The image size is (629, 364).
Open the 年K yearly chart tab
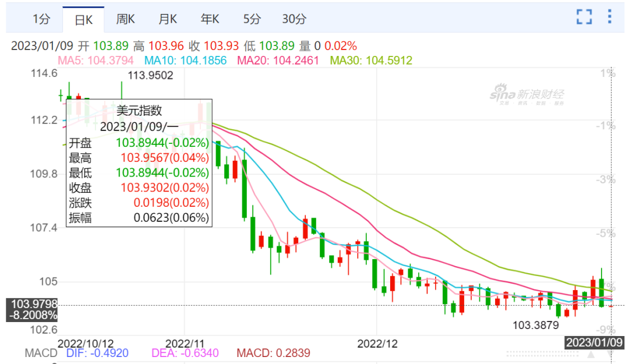210,19
